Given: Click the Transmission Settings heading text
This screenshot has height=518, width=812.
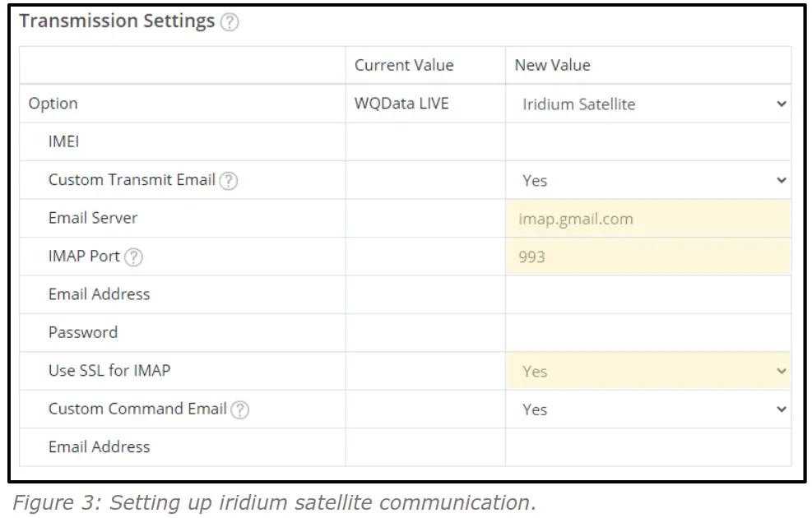Looking at the screenshot, I should [x=117, y=21].
